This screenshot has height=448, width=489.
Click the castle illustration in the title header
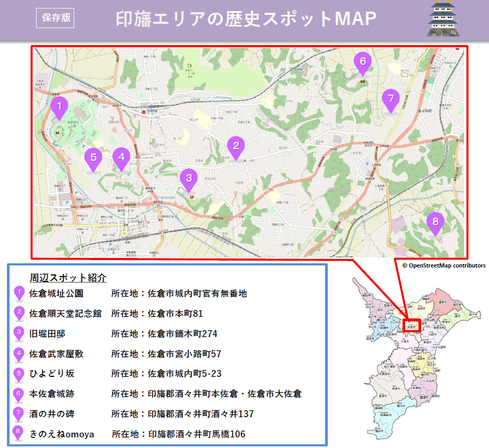[444, 18]
